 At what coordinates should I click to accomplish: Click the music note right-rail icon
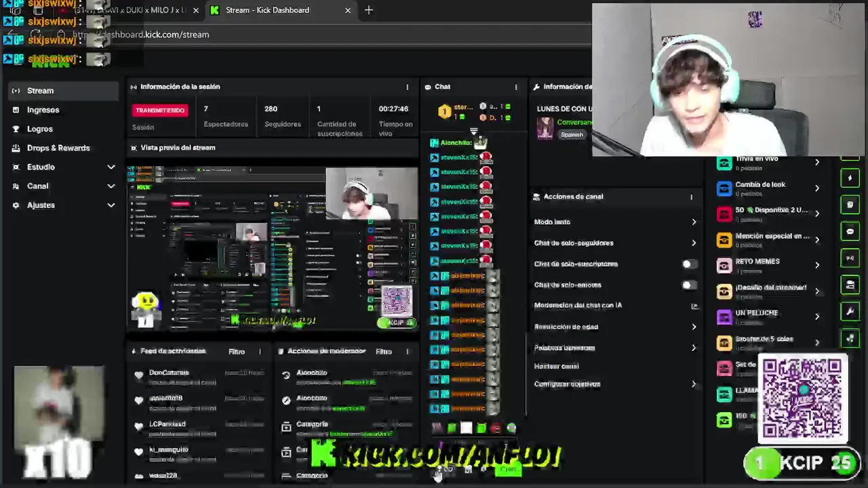point(850,338)
